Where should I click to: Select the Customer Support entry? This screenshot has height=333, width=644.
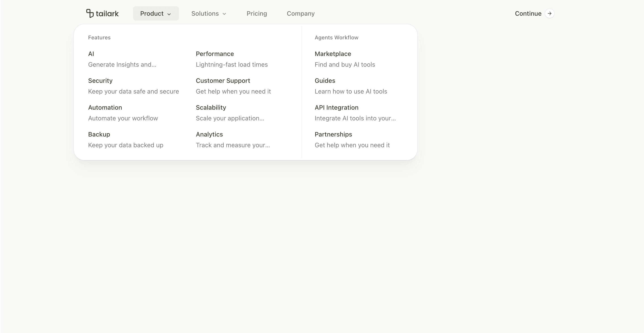(x=223, y=81)
